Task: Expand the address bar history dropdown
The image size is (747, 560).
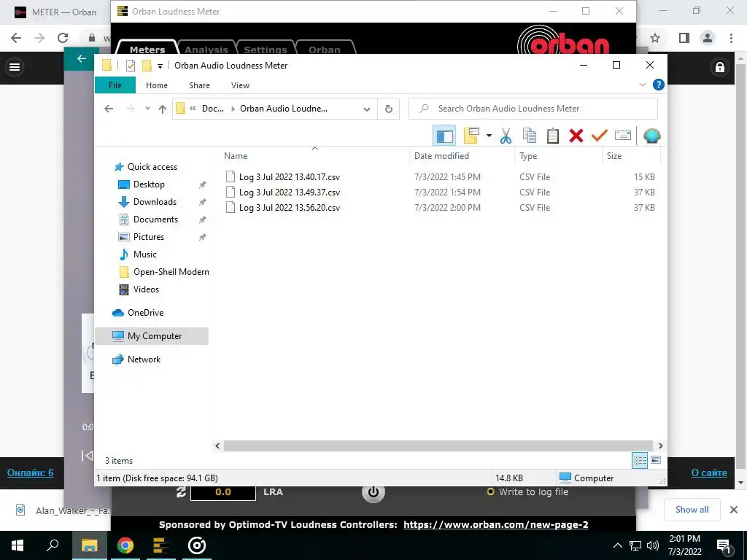Action: pos(367,109)
